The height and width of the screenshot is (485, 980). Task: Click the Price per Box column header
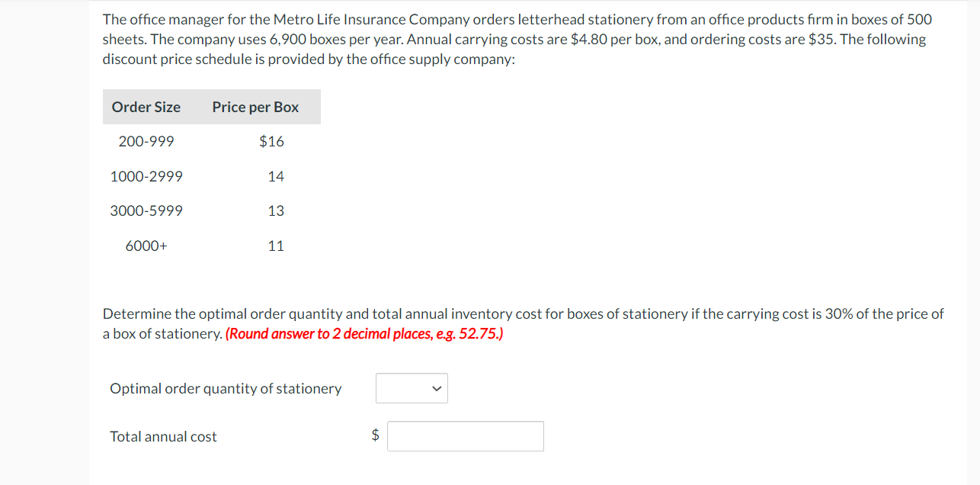coord(255,107)
